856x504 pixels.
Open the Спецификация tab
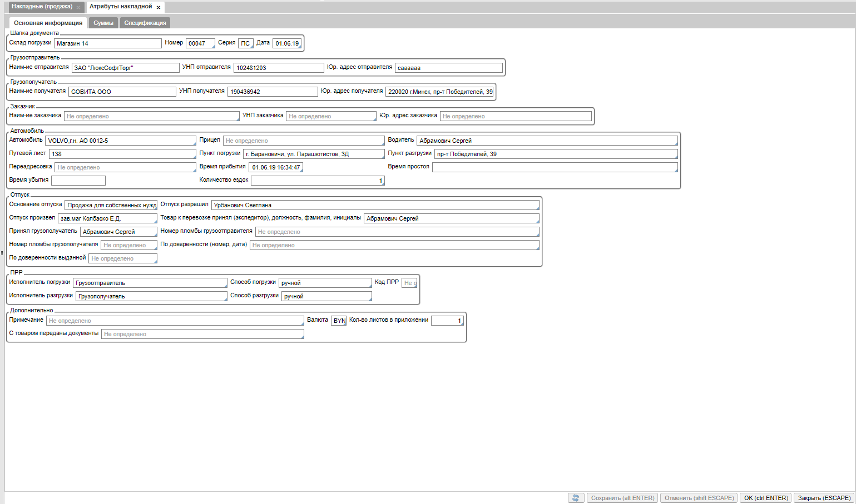tap(145, 23)
